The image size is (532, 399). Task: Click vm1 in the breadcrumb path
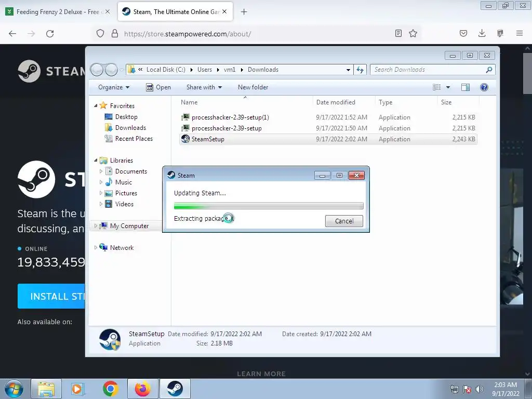pyautogui.click(x=230, y=70)
